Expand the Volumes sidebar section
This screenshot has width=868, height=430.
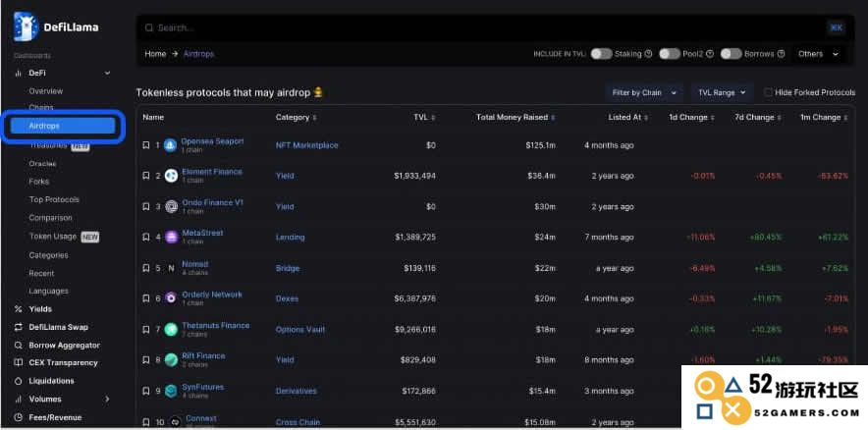(x=107, y=399)
